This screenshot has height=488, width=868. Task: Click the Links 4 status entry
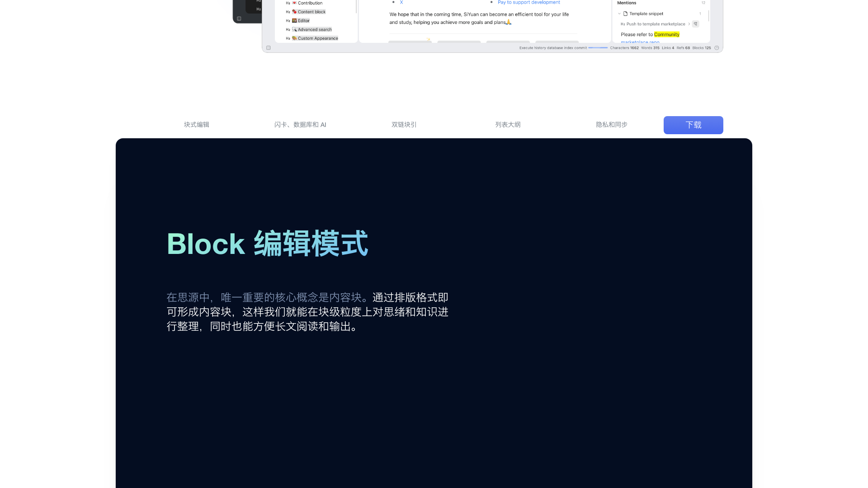(x=668, y=48)
